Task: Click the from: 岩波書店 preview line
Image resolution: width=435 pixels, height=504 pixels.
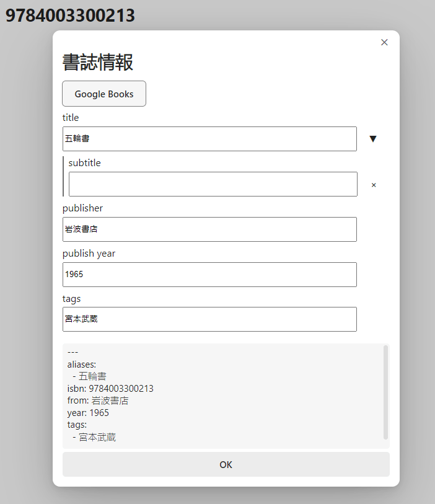Action: [98, 400]
